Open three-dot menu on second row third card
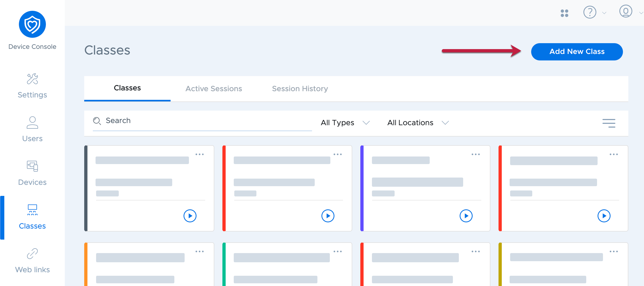This screenshot has width=644, height=286. (476, 251)
